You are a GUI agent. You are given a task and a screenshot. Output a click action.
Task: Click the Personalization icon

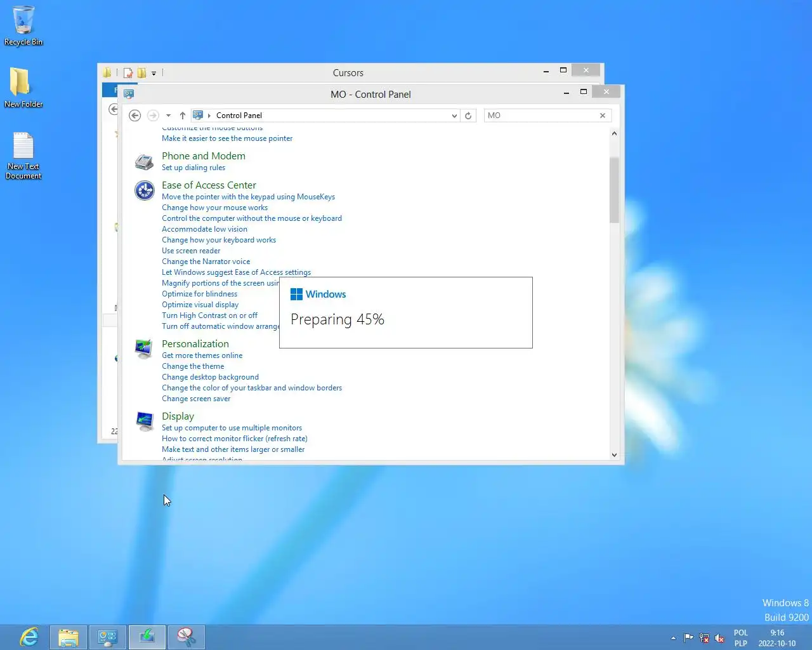point(144,348)
